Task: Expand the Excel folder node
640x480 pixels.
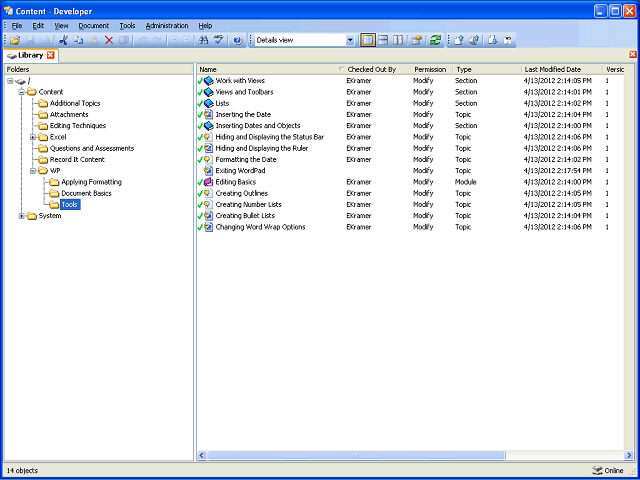Action: pos(33,137)
